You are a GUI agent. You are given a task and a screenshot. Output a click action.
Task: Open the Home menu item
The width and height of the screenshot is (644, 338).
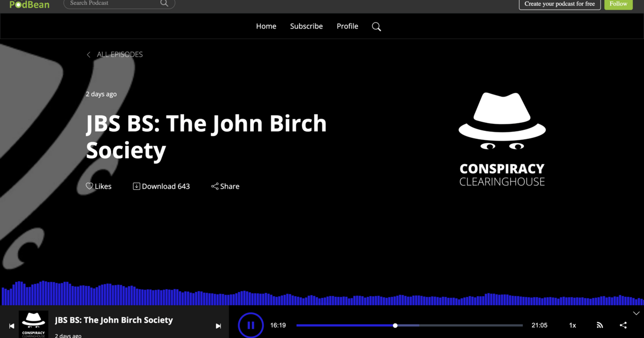(x=266, y=26)
